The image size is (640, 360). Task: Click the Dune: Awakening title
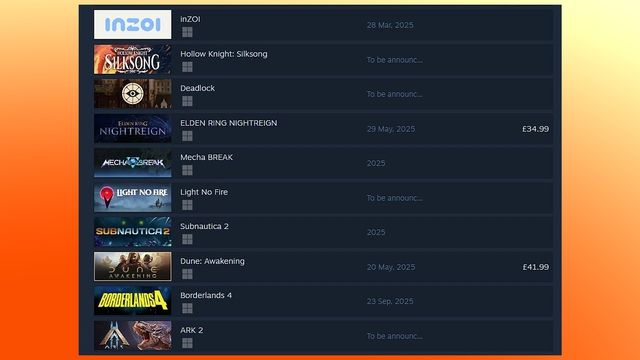click(212, 261)
